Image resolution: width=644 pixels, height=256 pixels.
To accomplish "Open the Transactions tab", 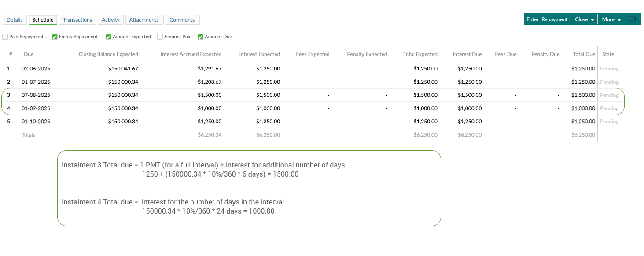I will 77,20.
